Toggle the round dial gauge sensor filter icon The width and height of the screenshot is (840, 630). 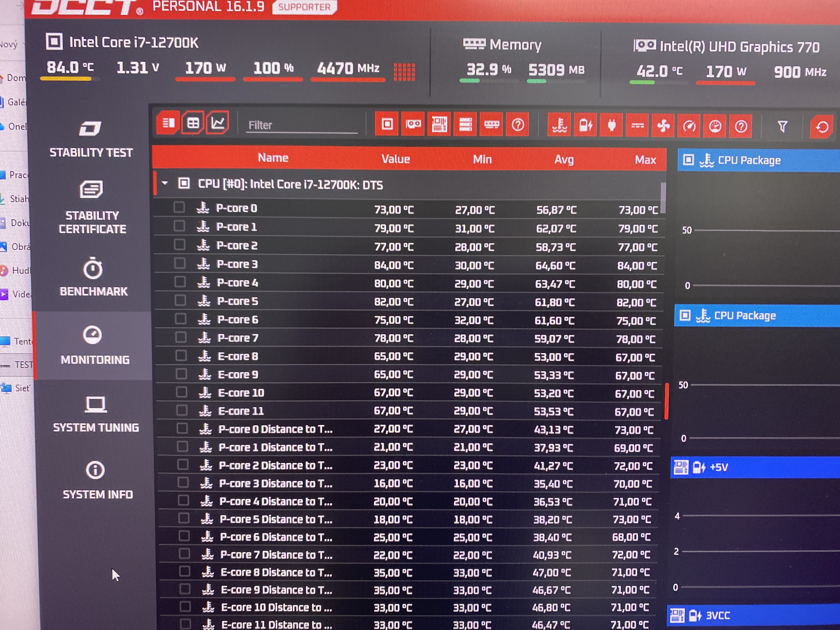click(715, 126)
